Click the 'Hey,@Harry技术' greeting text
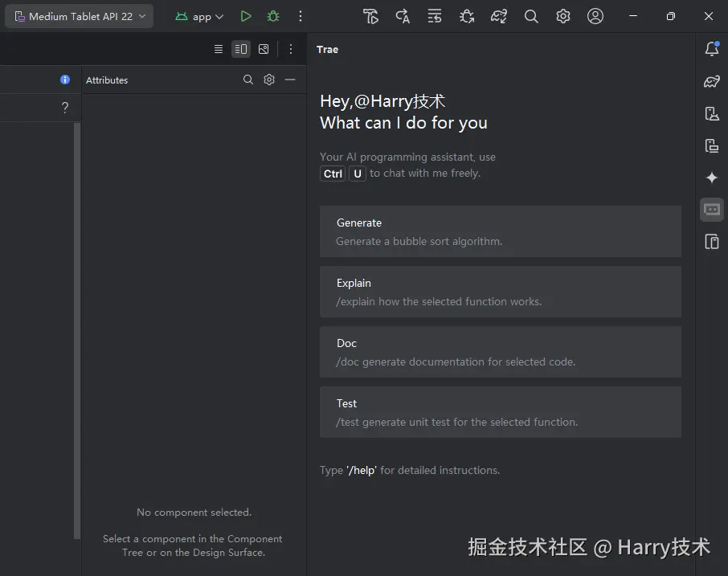Image resolution: width=728 pixels, height=576 pixels. 382,101
